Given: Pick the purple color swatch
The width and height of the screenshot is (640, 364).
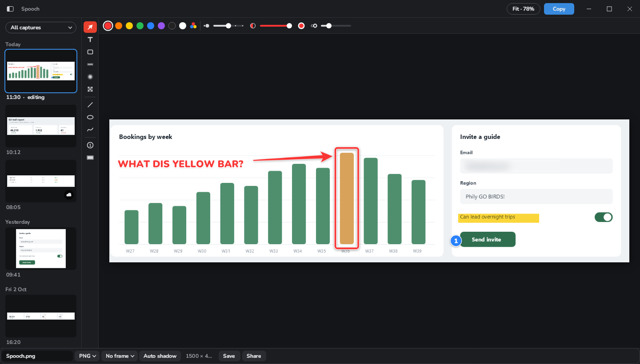Looking at the screenshot, I should [161, 26].
